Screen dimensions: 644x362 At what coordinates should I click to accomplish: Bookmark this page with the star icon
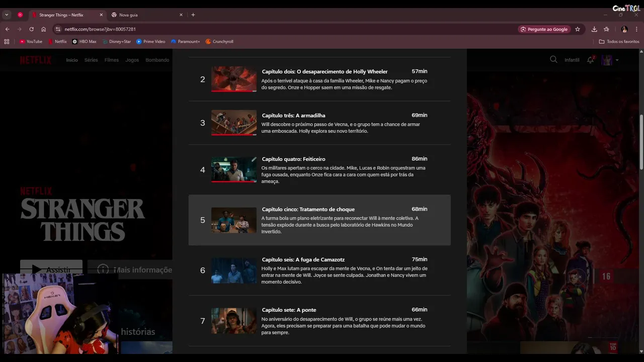pos(578,29)
